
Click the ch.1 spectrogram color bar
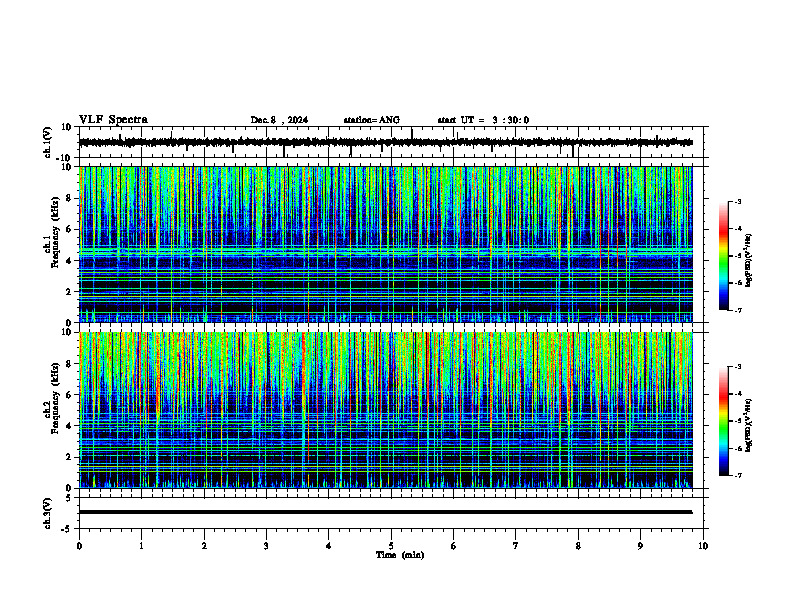(724, 256)
